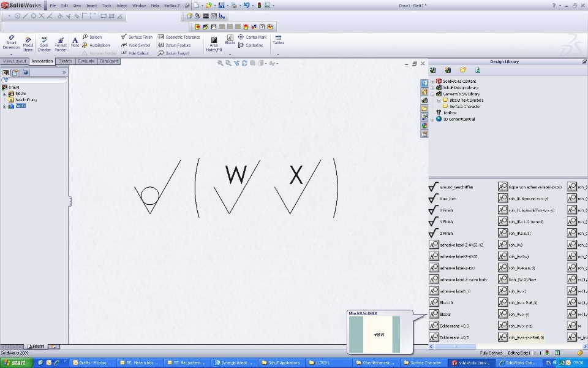Viewport: 588px width, 368px height.
Task: Apply Area Hatch/Fill
Action: click(214, 44)
